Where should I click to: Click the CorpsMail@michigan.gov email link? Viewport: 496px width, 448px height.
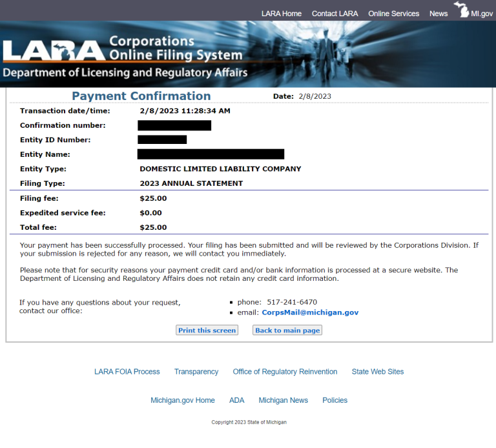[x=310, y=312]
